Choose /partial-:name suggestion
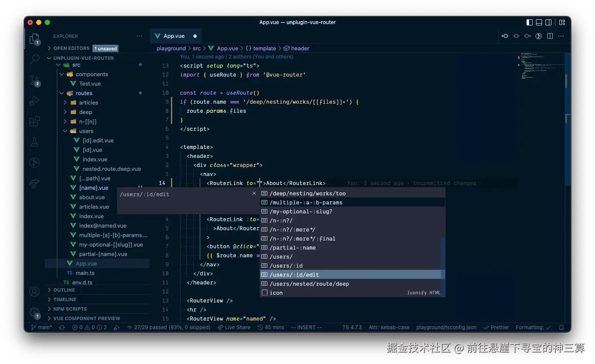Screen dimensions: 595x364 coord(350,247)
